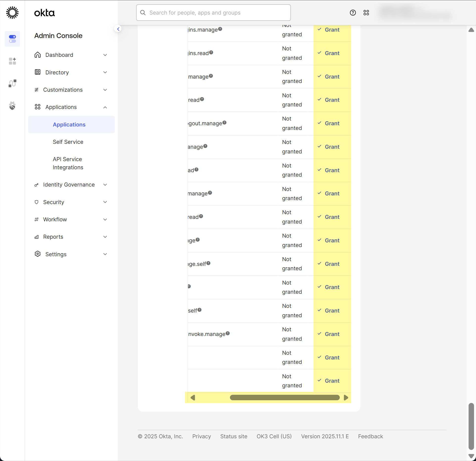Viewport: 476px width, 461px height.
Task: Open the workflows connector icon in rail
Action: [x=12, y=84]
